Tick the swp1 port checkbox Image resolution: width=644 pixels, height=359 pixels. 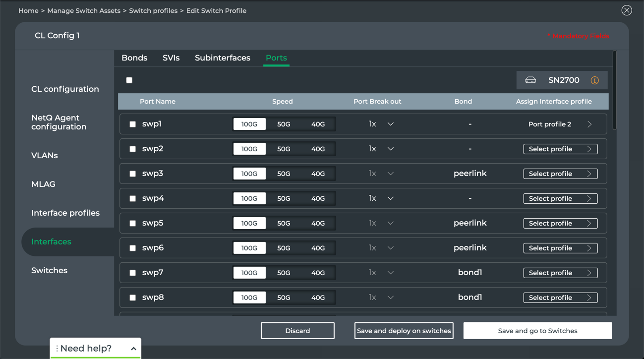132,124
